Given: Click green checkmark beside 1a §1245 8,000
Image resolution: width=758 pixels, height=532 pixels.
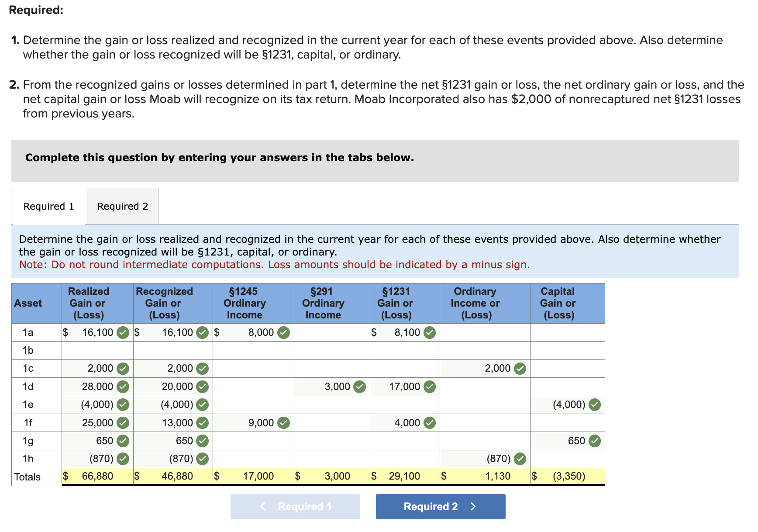Looking at the screenshot, I should click(284, 333).
